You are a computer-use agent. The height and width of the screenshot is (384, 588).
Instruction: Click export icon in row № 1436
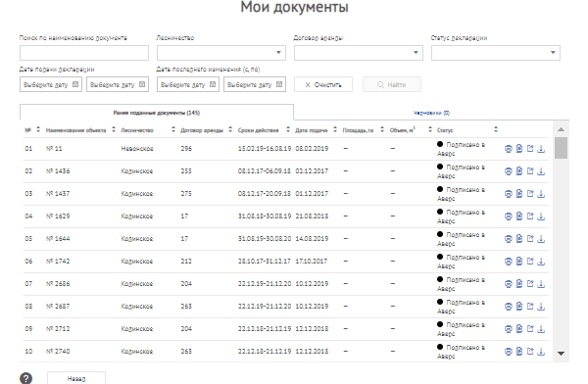click(530, 171)
